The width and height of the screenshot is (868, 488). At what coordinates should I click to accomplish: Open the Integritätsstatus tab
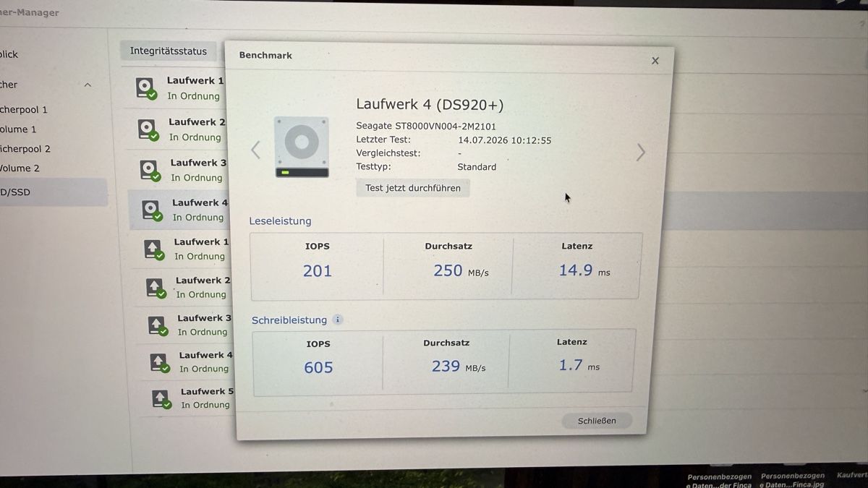pos(168,51)
